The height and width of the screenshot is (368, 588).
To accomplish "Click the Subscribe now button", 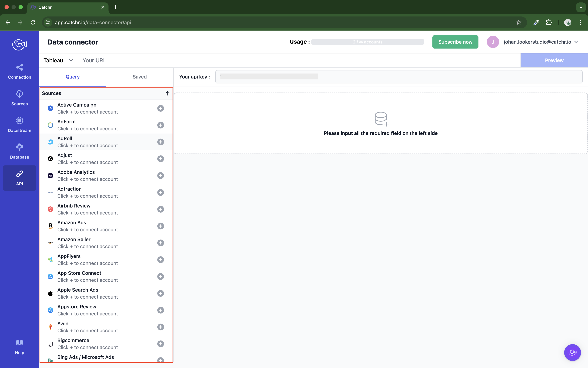I will 455,42.
